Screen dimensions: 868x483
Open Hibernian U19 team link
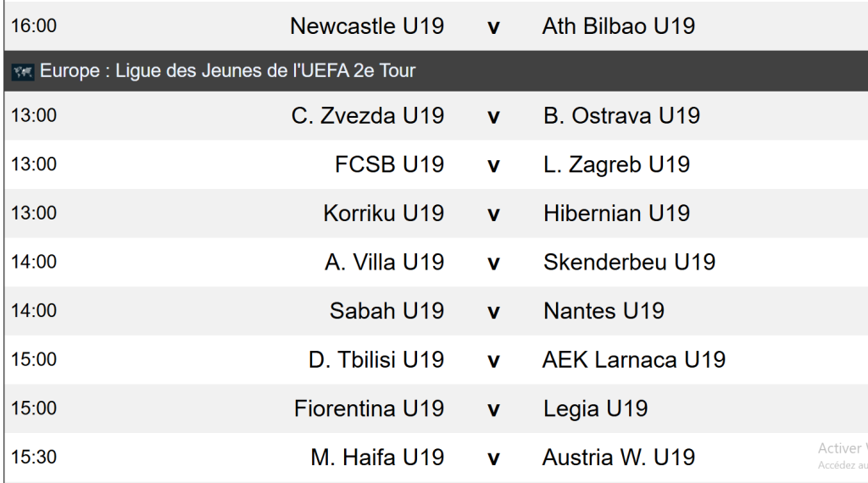[616, 214]
